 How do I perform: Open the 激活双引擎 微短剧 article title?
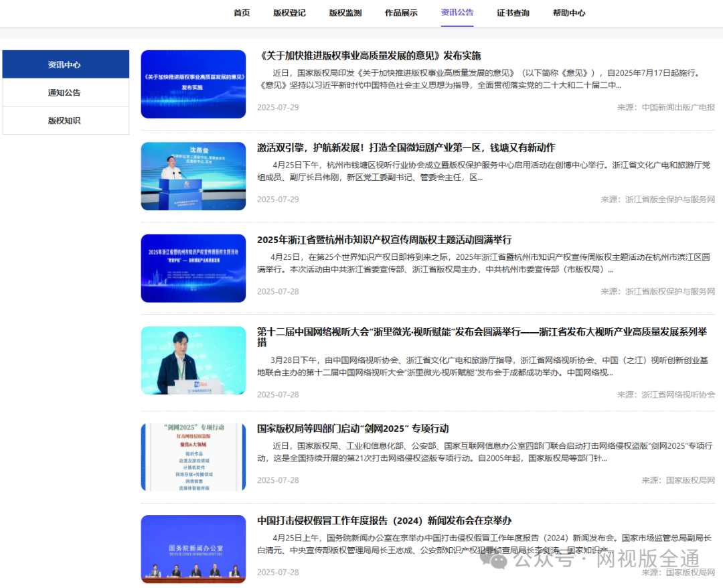tap(406, 148)
